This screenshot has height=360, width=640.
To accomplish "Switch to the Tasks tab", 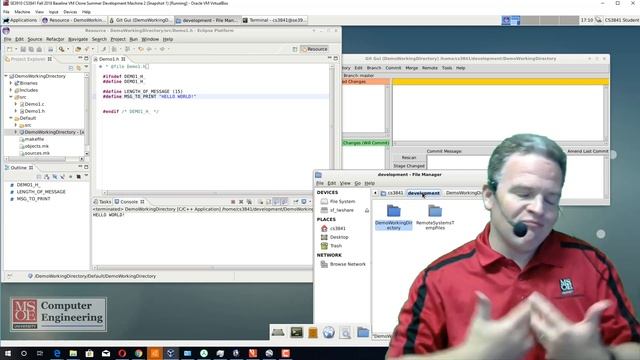I will 102,202.
